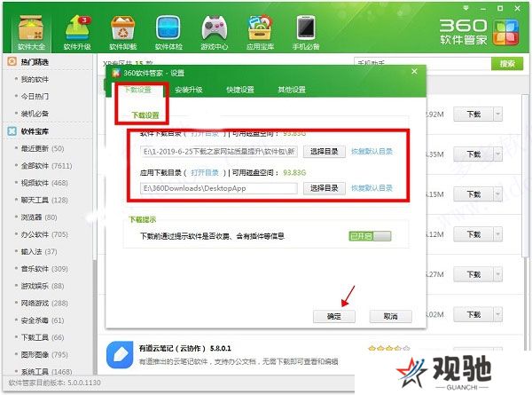Click 恢复默认目录 for software download directory
Screen dimensions: 532x395
tap(372, 152)
